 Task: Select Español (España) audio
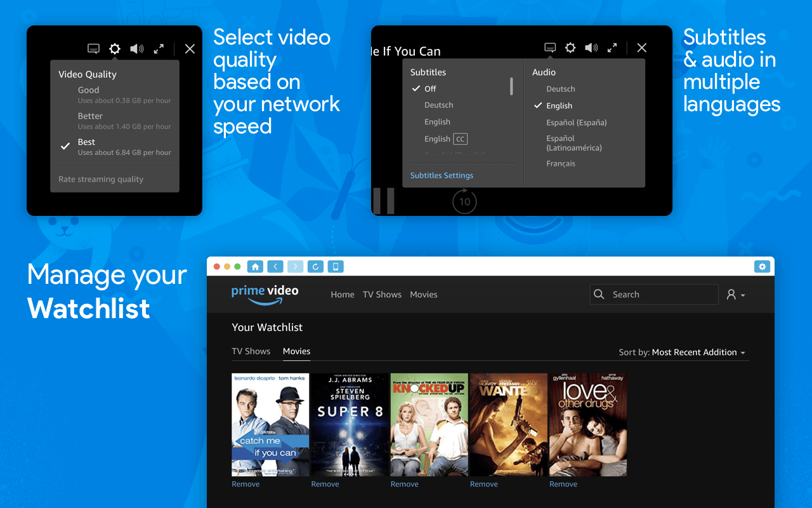tap(577, 123)
